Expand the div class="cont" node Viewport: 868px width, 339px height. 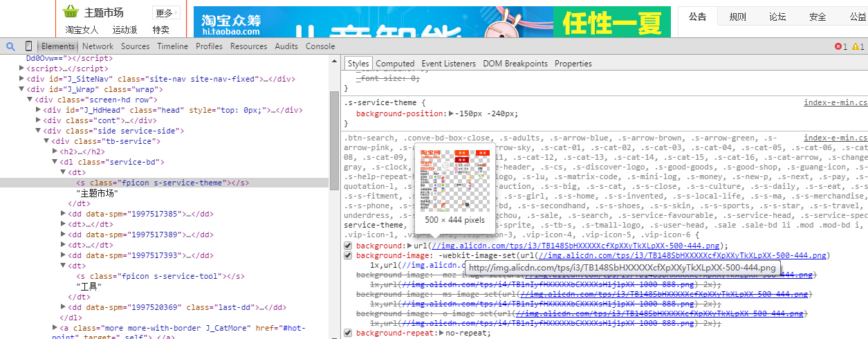[38, 120]
